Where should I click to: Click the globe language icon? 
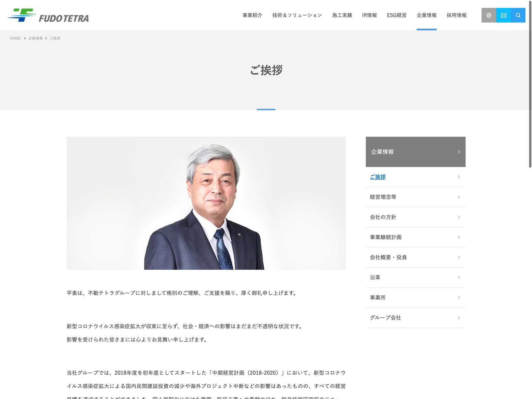coord(489,15)
